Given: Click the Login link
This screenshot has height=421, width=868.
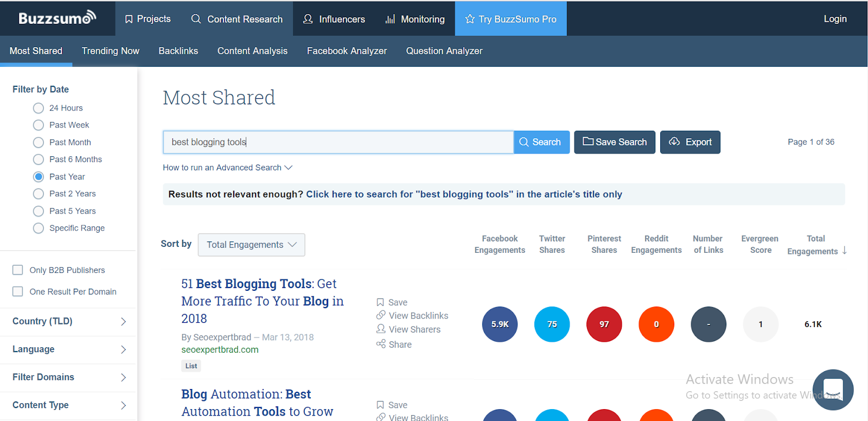Looking at the screenshot, I should point(835,19).
